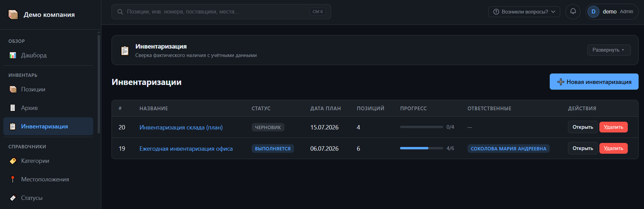This screenshot has width=644, height=209.
Task: Delete Инвентаризация склада (план) row
Action: (x=613, y=127)
